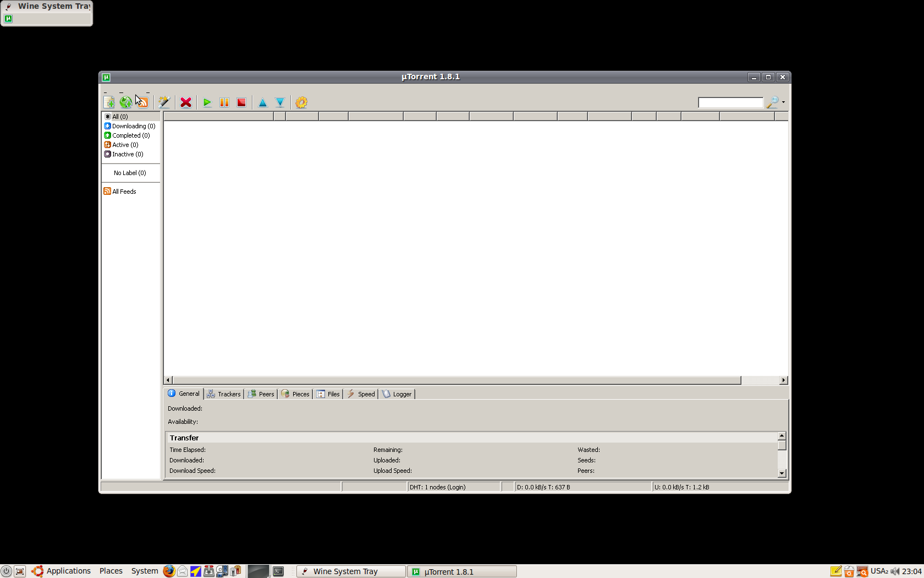
Task: Click the µTorrent title bar icon
Action: tap(106, 77)
